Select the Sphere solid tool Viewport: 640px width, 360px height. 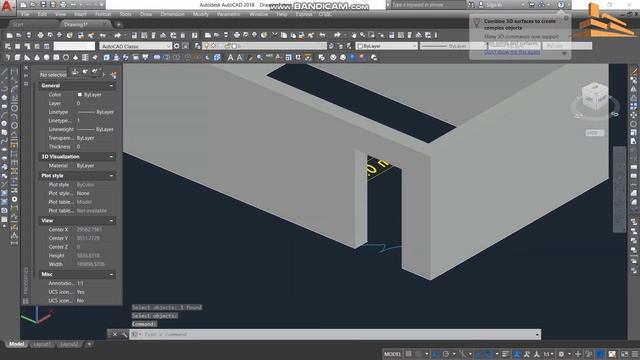point(47,58)
